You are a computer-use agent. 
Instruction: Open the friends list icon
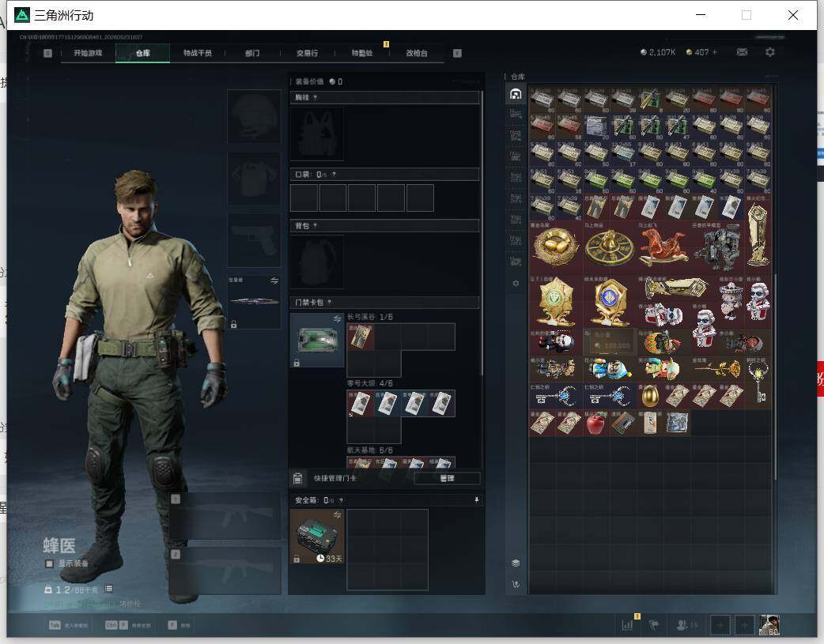[x=682, y=625]
